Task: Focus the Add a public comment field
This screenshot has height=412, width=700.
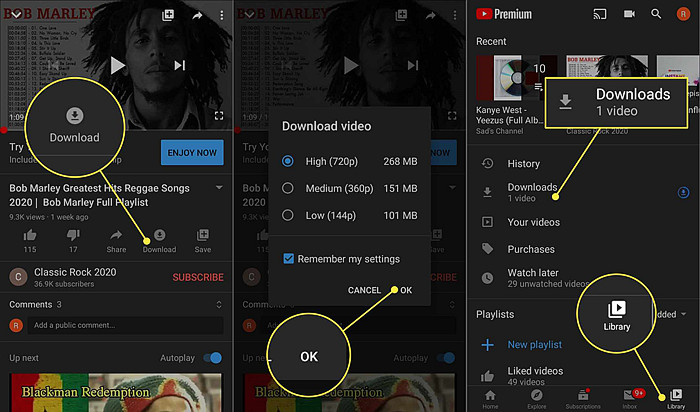Action: (125, 325)
